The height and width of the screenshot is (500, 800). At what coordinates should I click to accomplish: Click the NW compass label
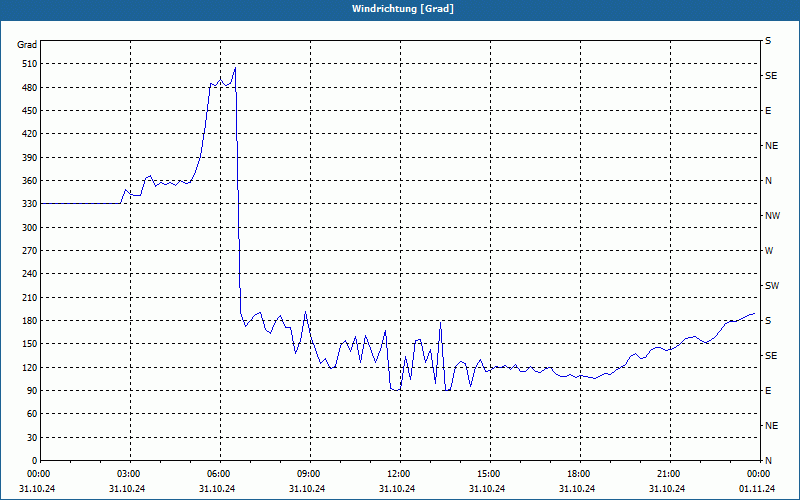pyautogui.click(x=772, y=216)
